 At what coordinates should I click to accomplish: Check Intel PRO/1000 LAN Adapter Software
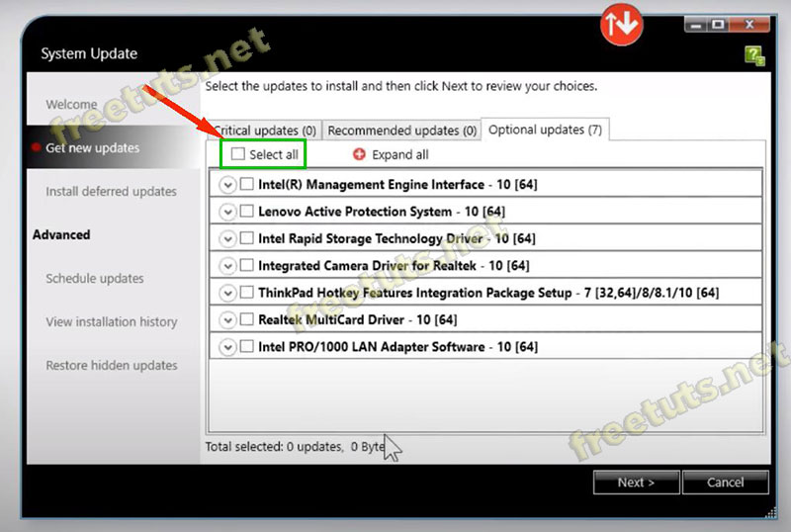246,346
